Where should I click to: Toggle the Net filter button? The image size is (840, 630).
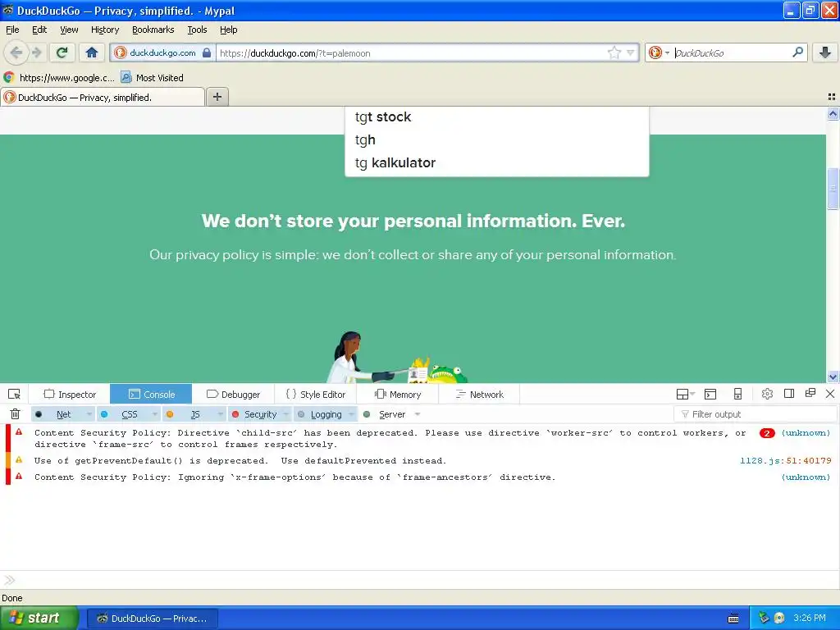click(57, 414)
